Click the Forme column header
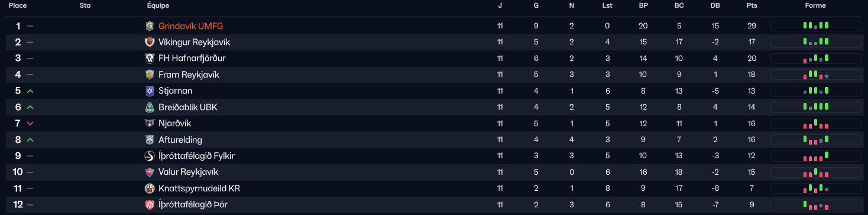 coord(815,5)
